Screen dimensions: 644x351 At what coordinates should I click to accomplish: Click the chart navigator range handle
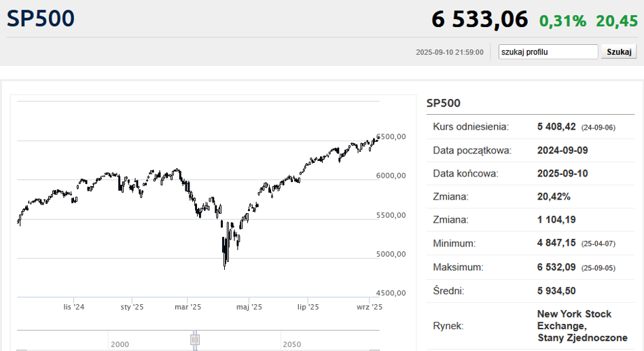click(x=195, y=339)
